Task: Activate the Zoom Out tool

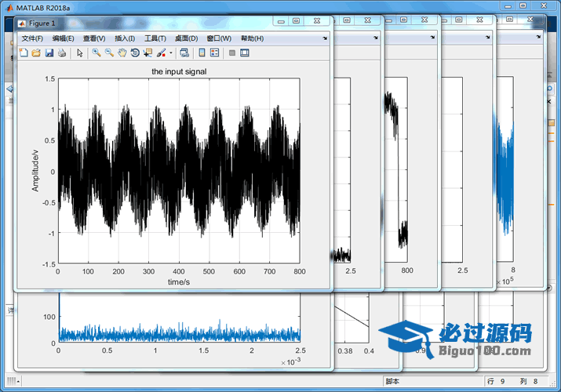Action: (109, 53)
